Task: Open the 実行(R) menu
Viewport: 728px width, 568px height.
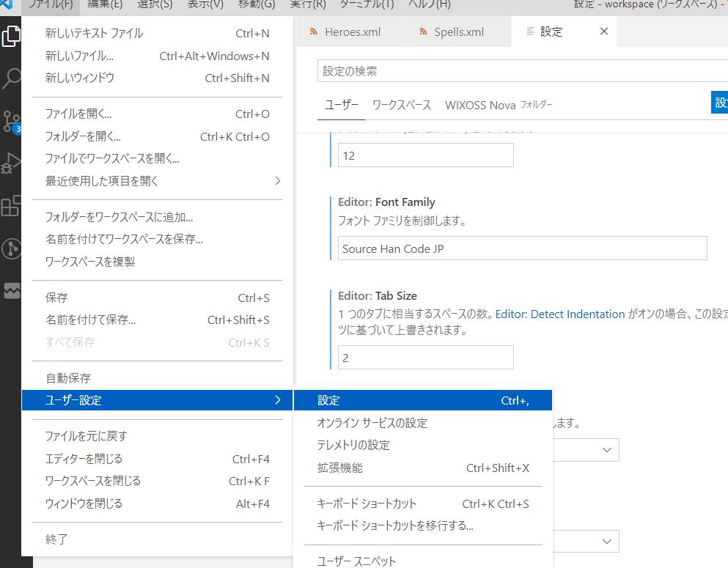Action: pyautogui.click(x=307, y=4)
